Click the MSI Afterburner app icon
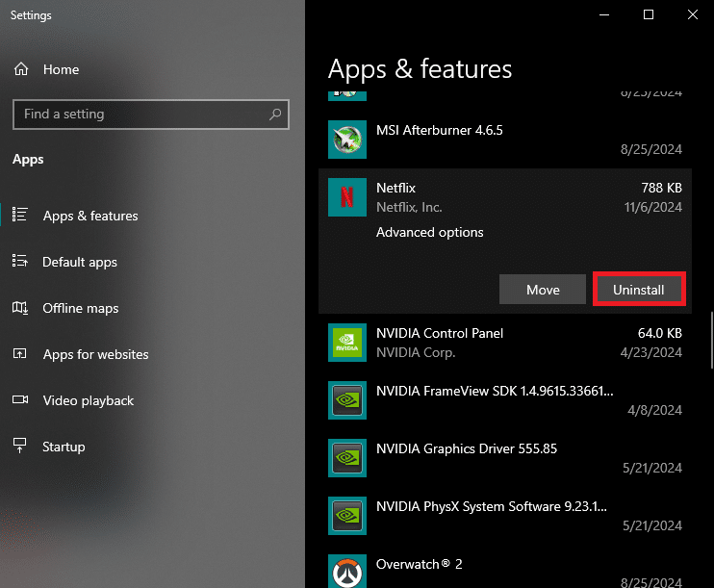 click(346, 140)
